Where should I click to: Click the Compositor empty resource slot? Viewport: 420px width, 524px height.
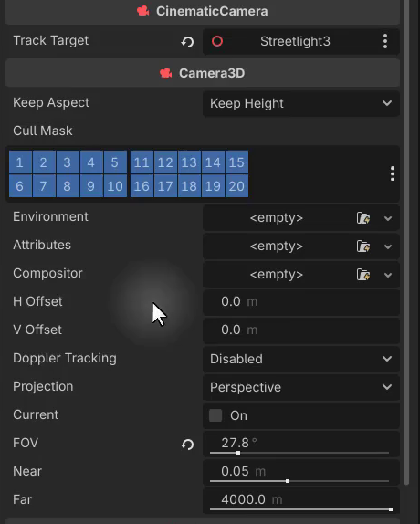pos(277,275)
